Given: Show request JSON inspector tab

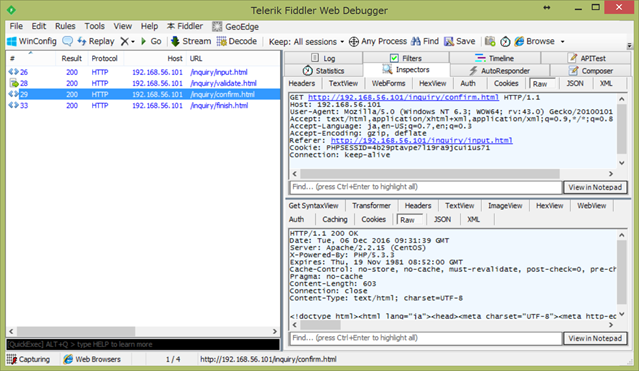Looking at the screenshot, I should click(575, 83).
